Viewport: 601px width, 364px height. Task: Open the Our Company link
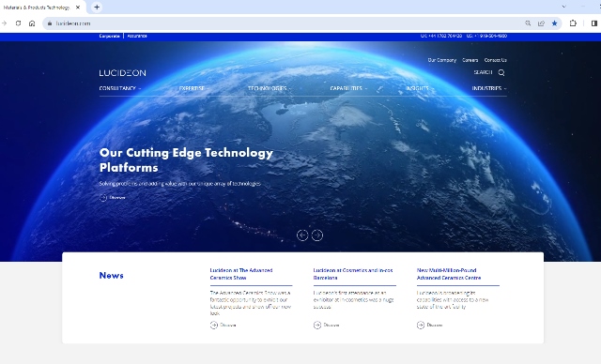442,60
